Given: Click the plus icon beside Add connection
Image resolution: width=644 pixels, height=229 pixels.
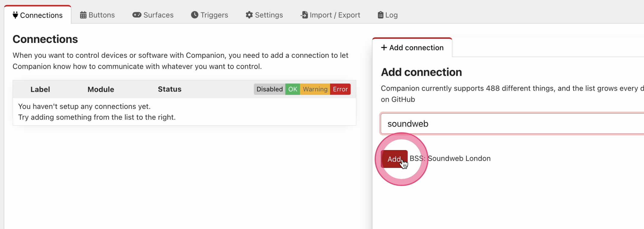Looking at the screenshot, I should [384, 48].
